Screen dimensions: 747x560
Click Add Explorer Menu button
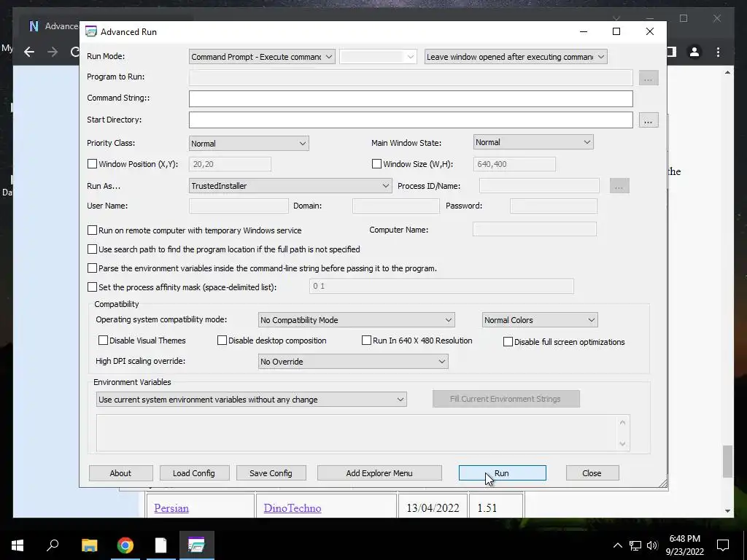(379, 472)
